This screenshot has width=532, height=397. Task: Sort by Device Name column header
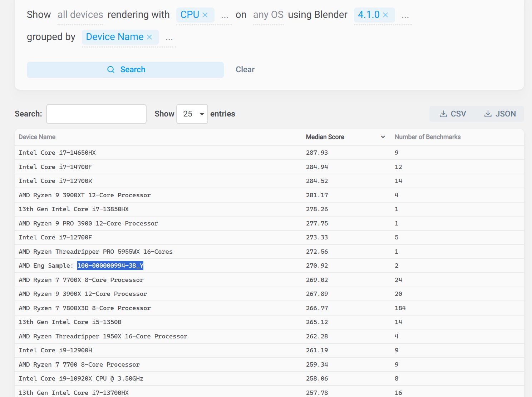coord(37,137)
